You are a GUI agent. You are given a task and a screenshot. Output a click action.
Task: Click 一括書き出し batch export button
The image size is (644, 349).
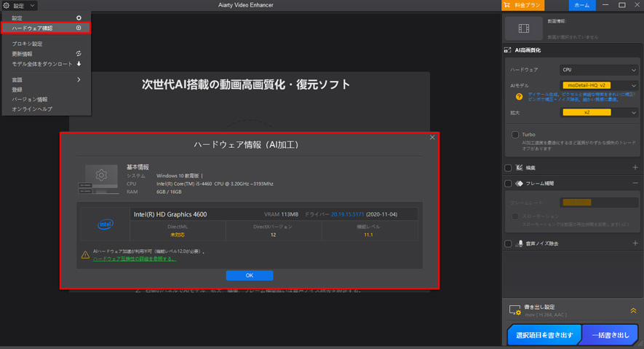[611, 335]
